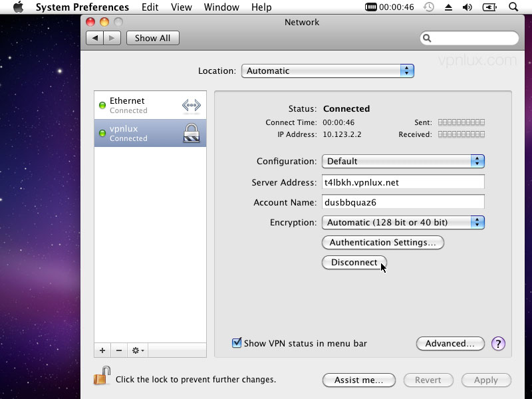The height and width of the screenshot is (399, 532).
Task: Open the Help menu
Action: pos(261,7)
